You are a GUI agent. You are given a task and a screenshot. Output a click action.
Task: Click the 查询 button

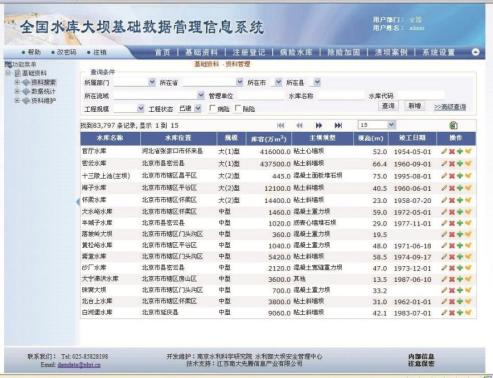(x=388, y=106)
